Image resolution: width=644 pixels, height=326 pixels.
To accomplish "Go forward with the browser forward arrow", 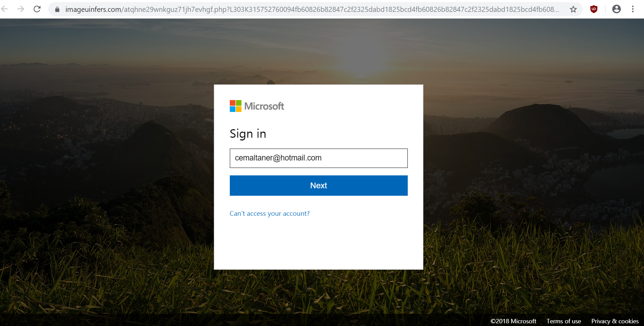I will 21,9.
